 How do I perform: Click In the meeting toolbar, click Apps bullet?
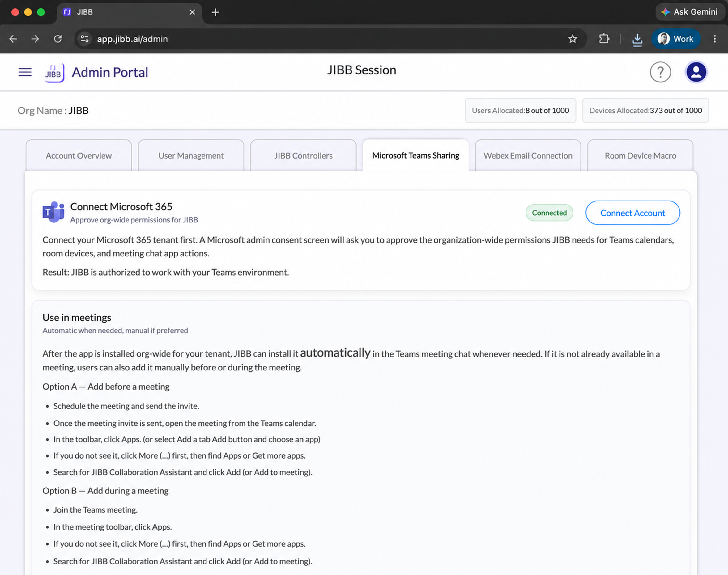coord(113,527)
